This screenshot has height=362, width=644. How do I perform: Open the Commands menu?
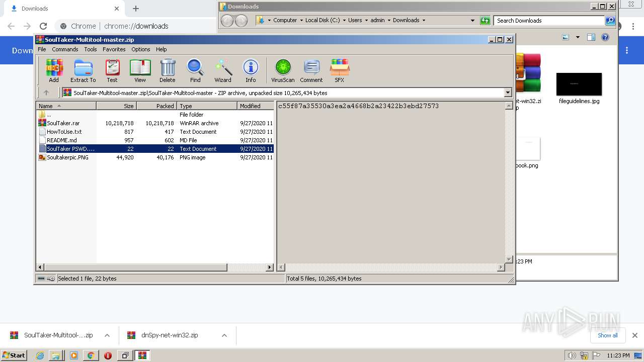click(x=65, y=49)
